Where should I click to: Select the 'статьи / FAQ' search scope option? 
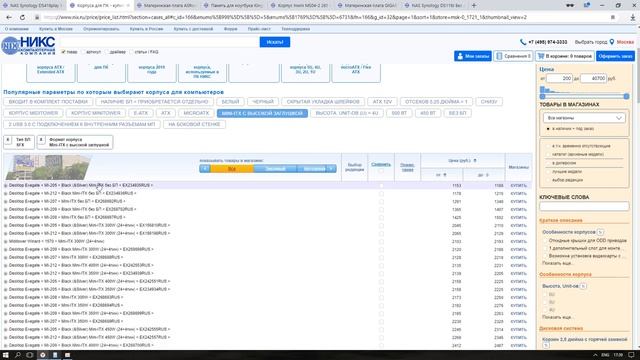(131, 52)
